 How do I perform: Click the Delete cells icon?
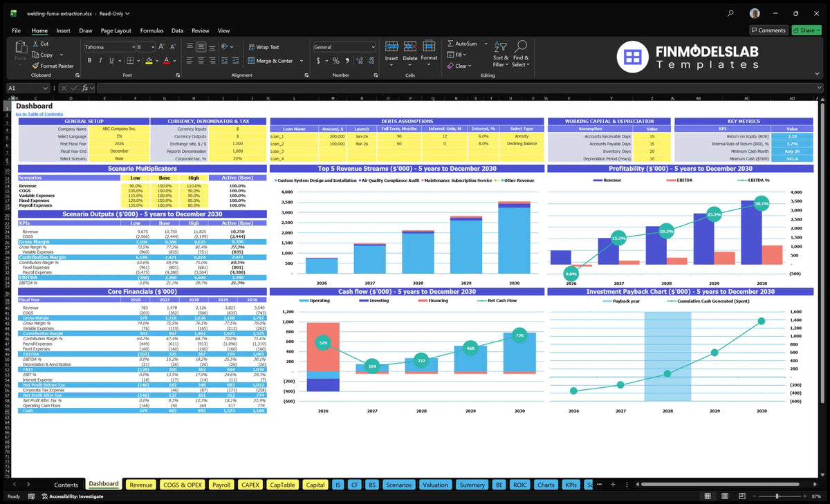pos(410,46)
